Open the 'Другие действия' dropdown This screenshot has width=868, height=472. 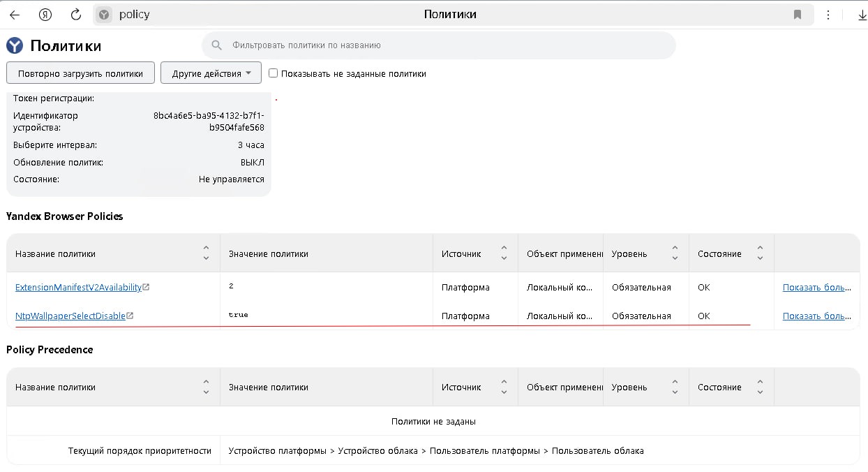click(x=211, y=73)
